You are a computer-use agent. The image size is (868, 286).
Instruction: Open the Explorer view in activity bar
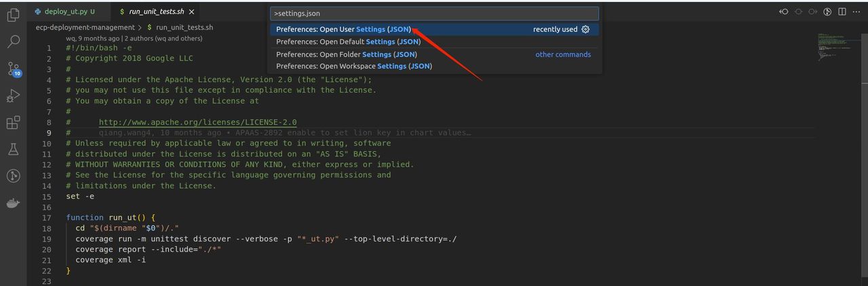coord(13,16)
